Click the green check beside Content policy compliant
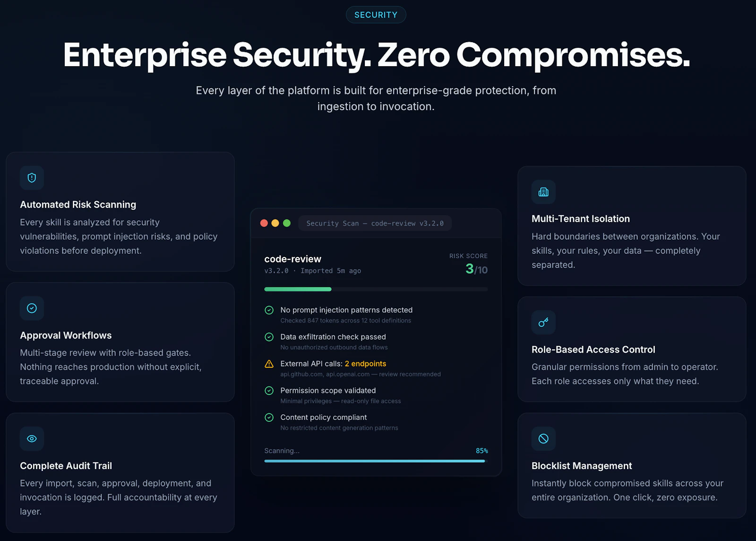 click(269, 418)
